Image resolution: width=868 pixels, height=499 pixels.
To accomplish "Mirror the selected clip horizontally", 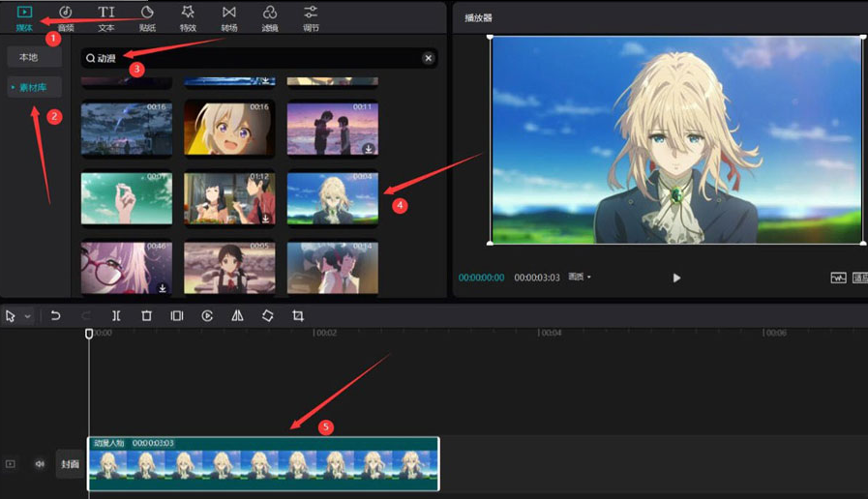I will 237,316.
